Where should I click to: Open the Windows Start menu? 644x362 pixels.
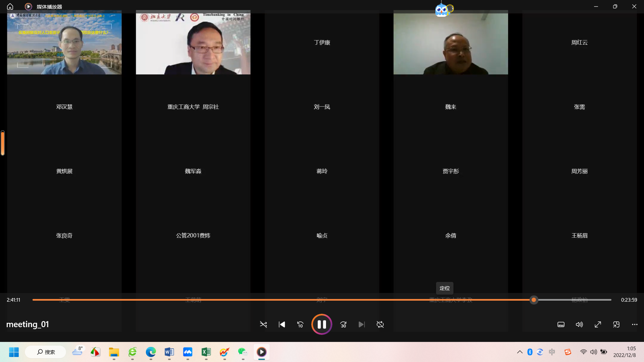click(14, 352)
